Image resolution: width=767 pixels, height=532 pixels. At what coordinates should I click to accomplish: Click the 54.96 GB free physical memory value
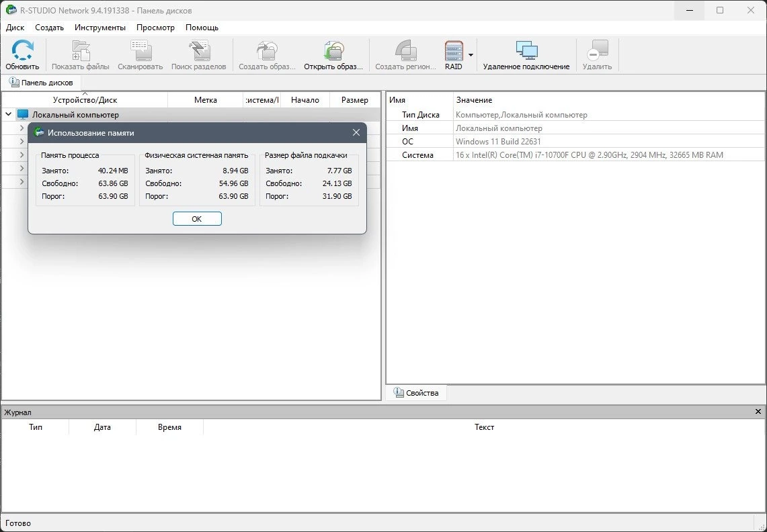pos(234,183)
